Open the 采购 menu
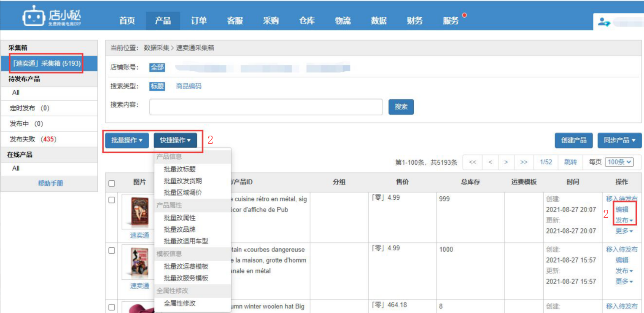This screenshot has width=644, height=313. (x=271, y=21)
